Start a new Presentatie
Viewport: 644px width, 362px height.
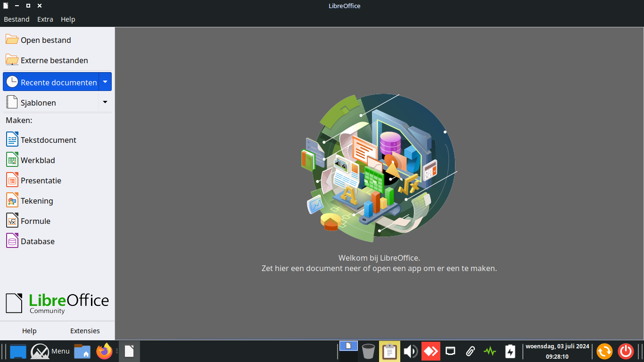click(41, 181)
